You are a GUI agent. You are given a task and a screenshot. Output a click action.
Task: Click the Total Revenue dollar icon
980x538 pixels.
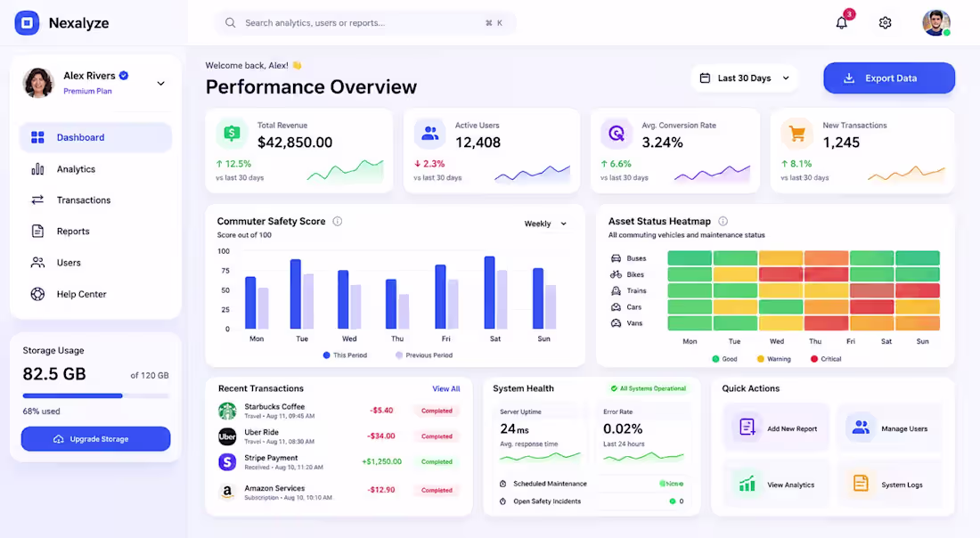point(232,133)
